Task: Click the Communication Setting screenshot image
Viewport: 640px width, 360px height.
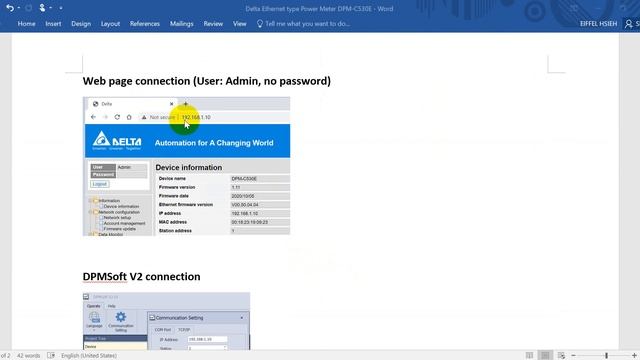Action: coord(167,321)
